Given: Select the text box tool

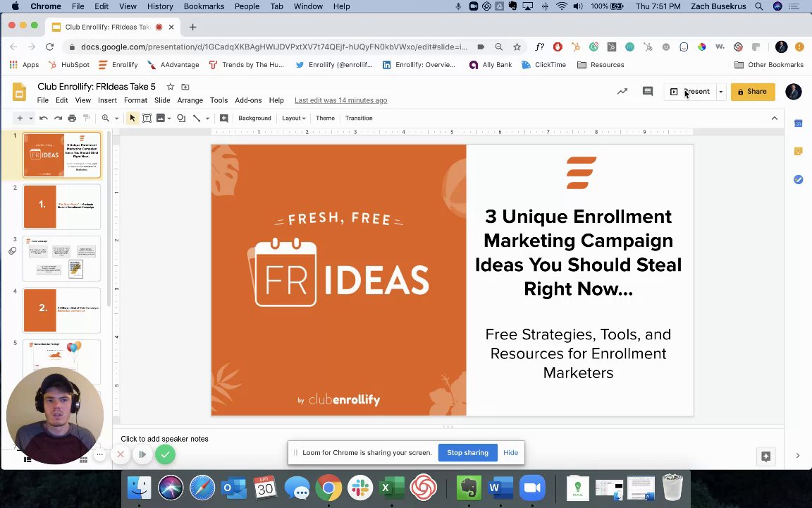Looking at the screenshot, I should pos(147,119).
